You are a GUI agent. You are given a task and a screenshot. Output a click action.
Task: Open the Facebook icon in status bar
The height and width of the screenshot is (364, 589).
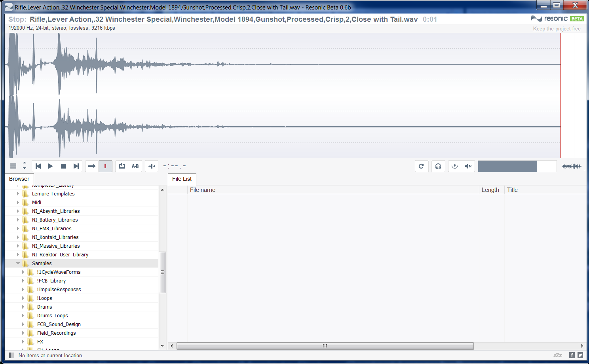(572, 355)
